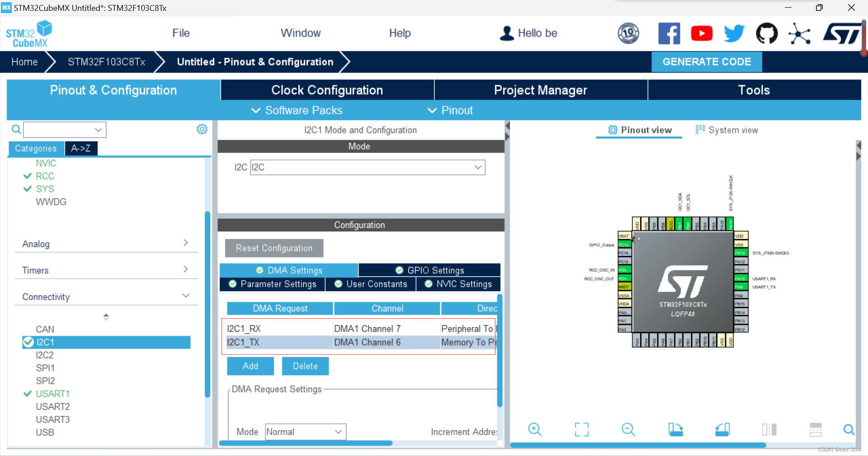Select USART2 in the connectivity list

(53, 407)
